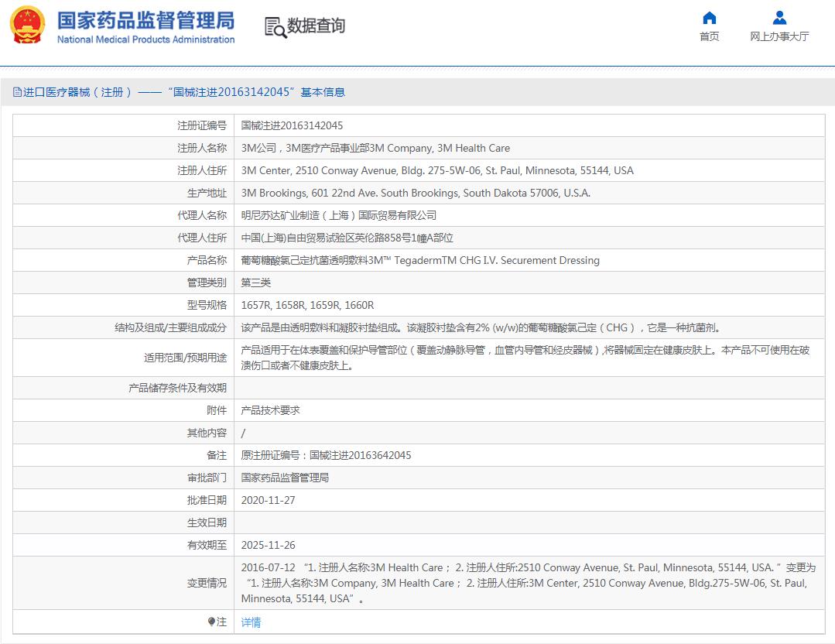Click the document icon before 进口医疗器械
This screenshot has width=835, height=644.
point(17,92)
